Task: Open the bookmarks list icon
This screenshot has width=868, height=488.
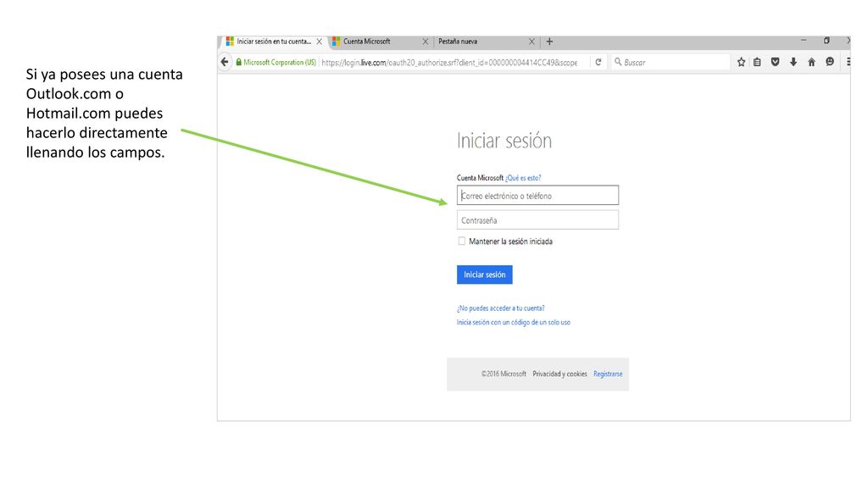Action: (x=757, y=63)
